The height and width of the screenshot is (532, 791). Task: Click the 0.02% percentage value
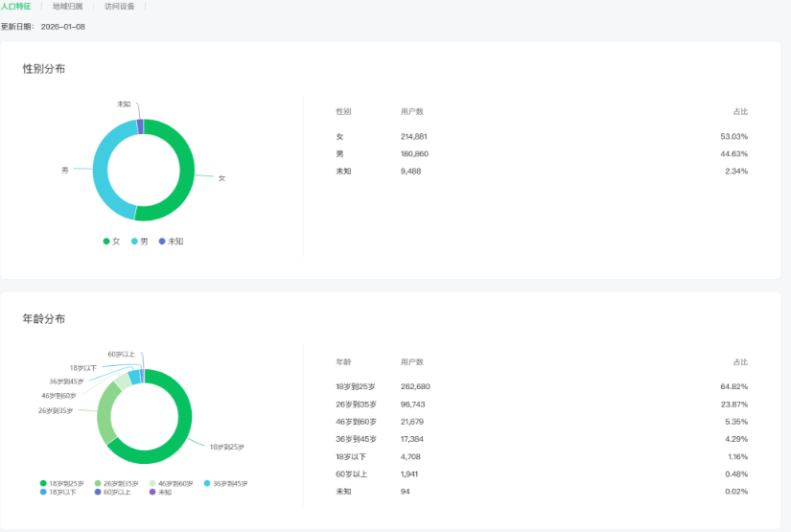736,492
